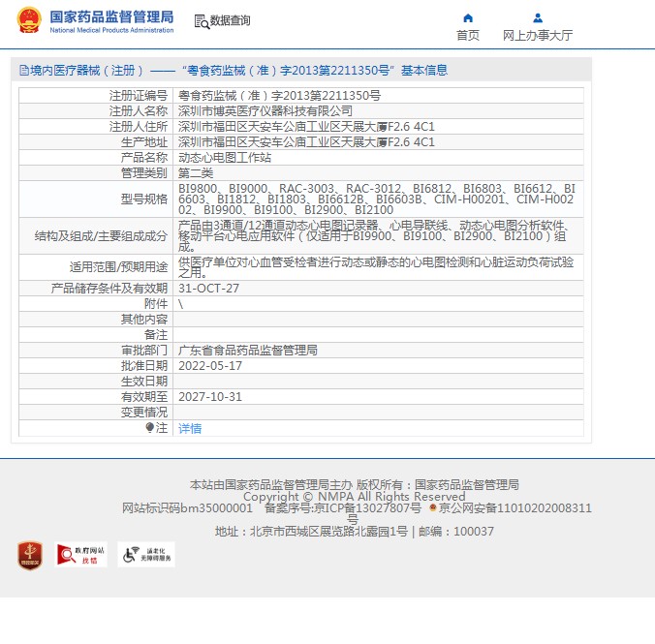Click the document icon before 境内医疗器械
Viewport: 655px width, 644px height.
[x=24, y=70]
